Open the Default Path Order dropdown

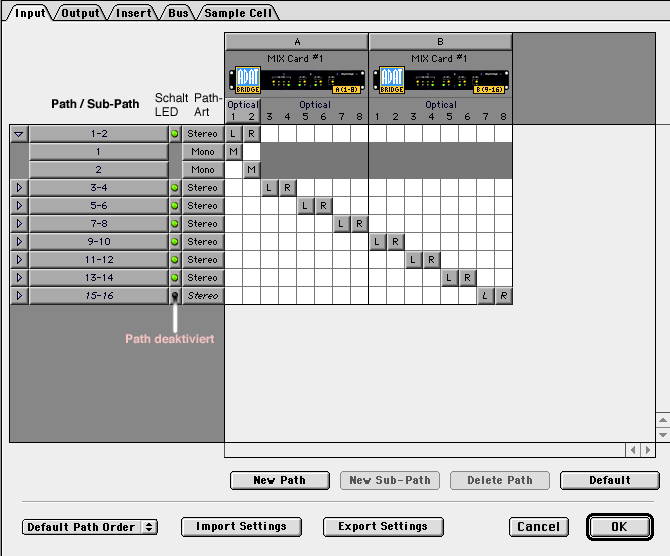click(90, 526)
